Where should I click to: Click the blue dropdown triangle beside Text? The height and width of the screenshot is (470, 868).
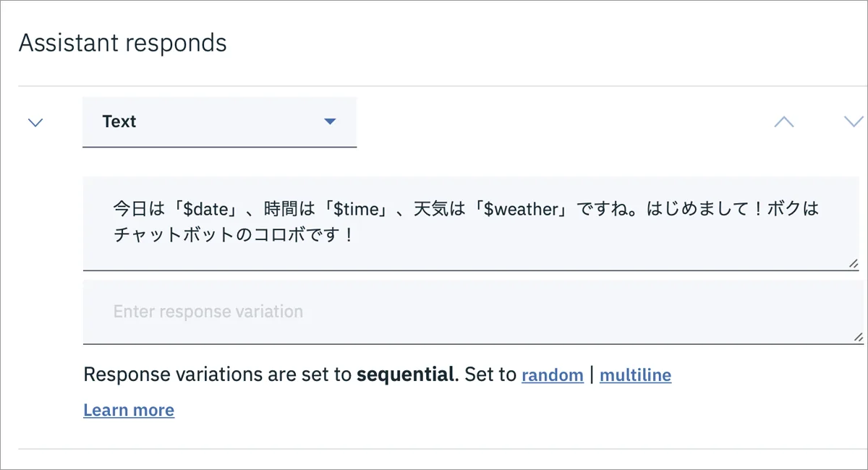point(330,121)
